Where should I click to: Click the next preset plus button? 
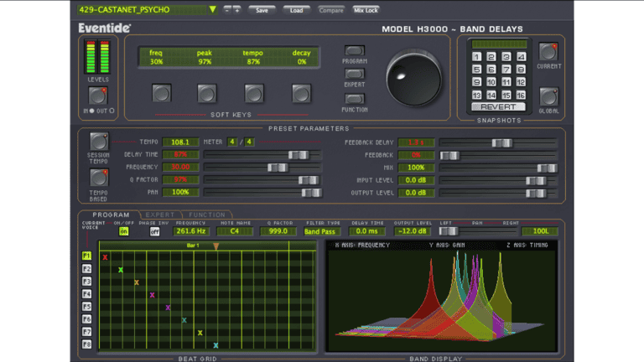coord(237,10)
